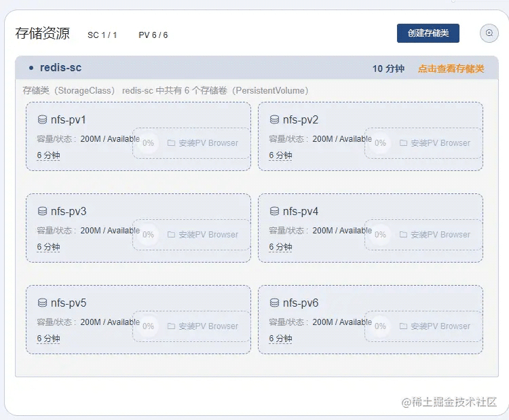Image resolution: width=509 pixels, height=420 pixels.
Task: Click the 0% usage indicator on nfs-pv5
Action: (148, 326)
